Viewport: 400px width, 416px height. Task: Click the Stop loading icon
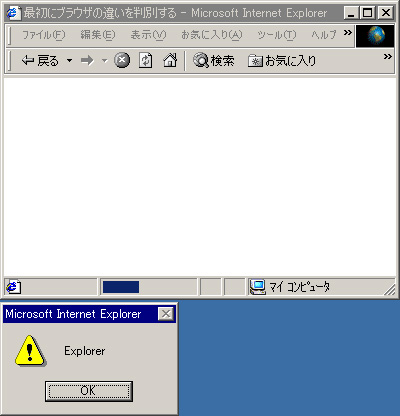[122, 61]
